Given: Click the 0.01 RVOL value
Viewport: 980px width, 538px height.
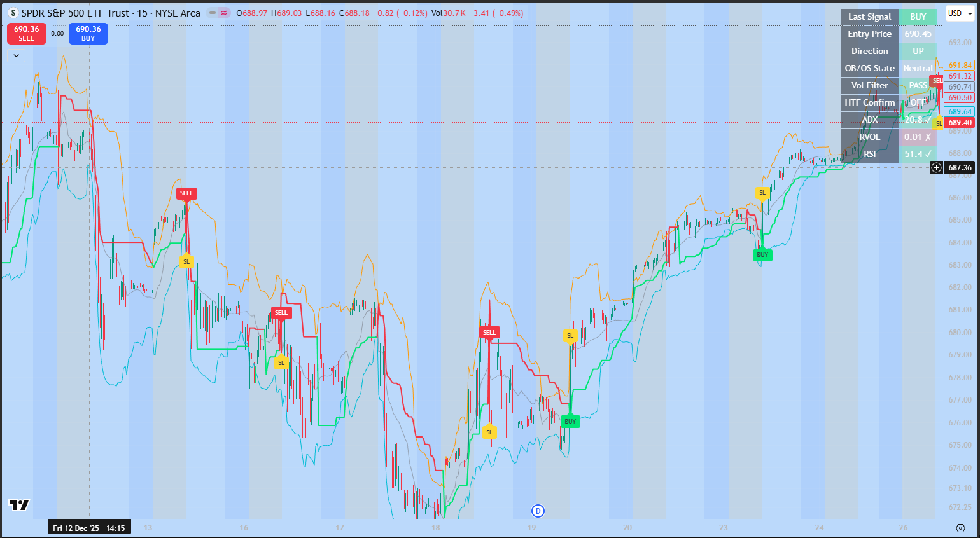Looking at the screenshot, I should point(918,137).
